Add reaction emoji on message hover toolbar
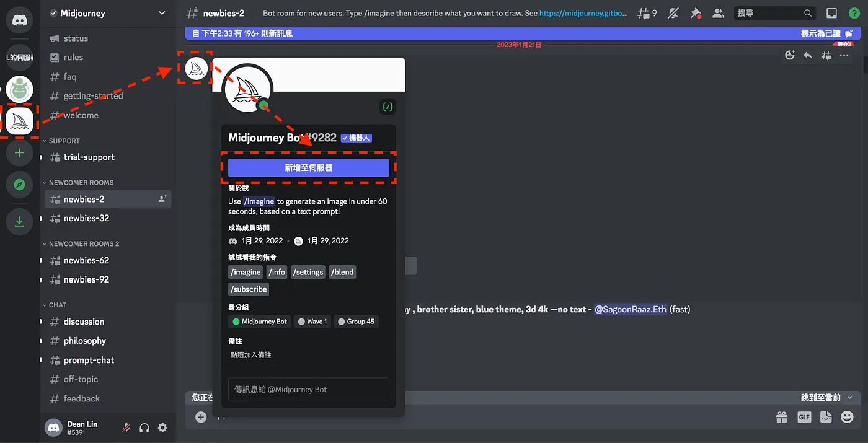The width and height of the screenshot is (868, 443). click(790, 55)
